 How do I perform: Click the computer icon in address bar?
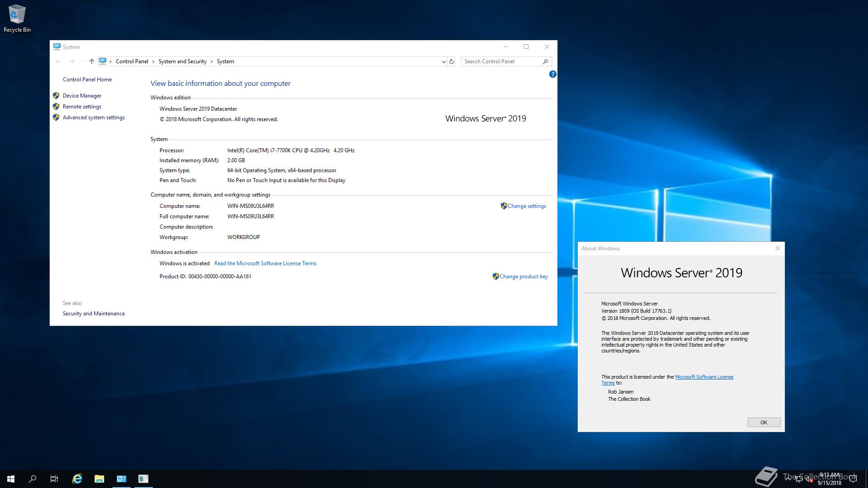pyautogui.click(x=103, y=61)
